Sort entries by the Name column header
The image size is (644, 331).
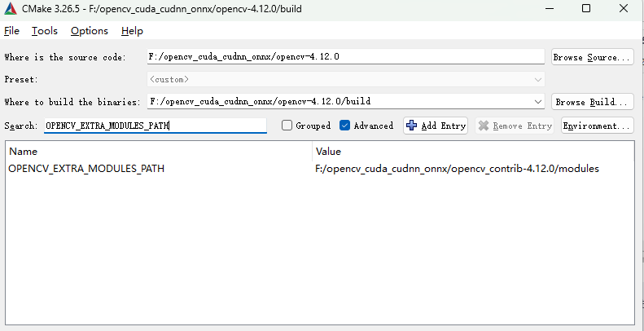click(x=159, y=152)
